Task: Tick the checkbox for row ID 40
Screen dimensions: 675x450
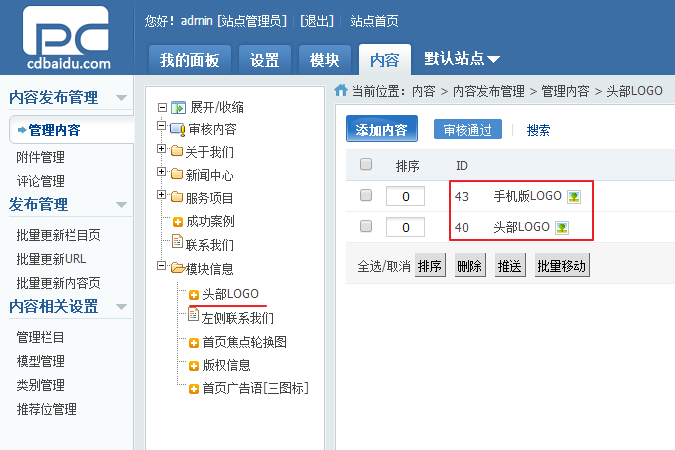Action: pos(366,226)
